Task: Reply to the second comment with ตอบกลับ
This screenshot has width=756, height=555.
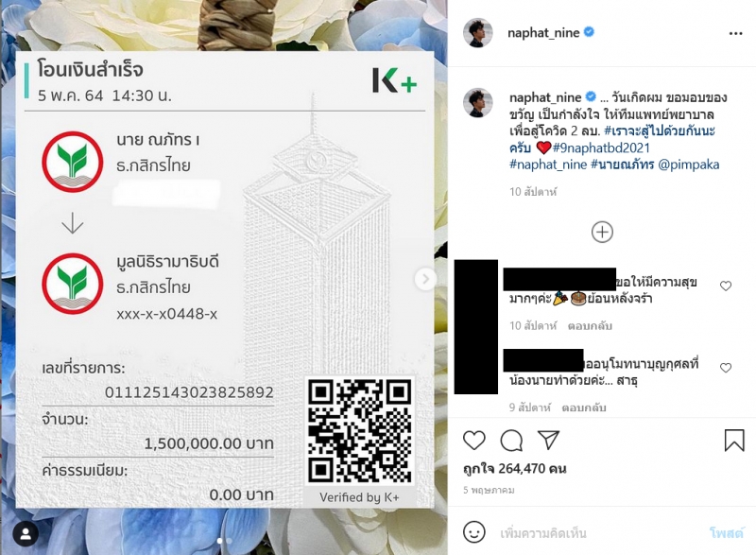Action: click(x=584, y=408)
